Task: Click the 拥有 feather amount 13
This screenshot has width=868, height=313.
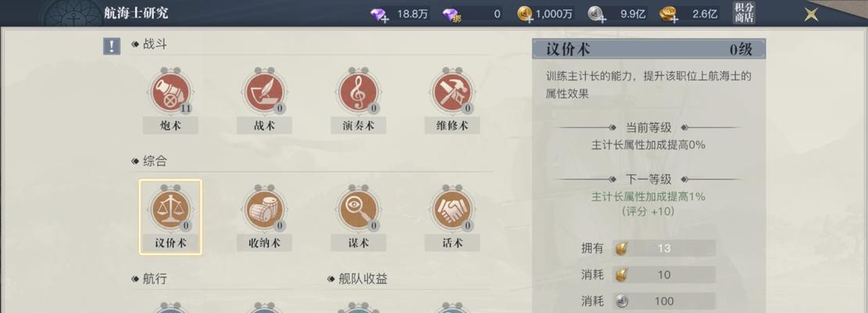Action: click(664, 248)
